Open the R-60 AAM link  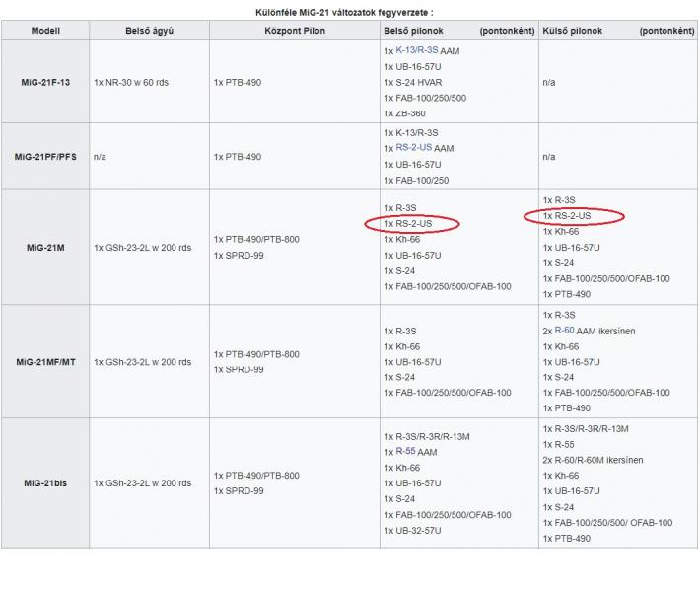tap(564, 331)
